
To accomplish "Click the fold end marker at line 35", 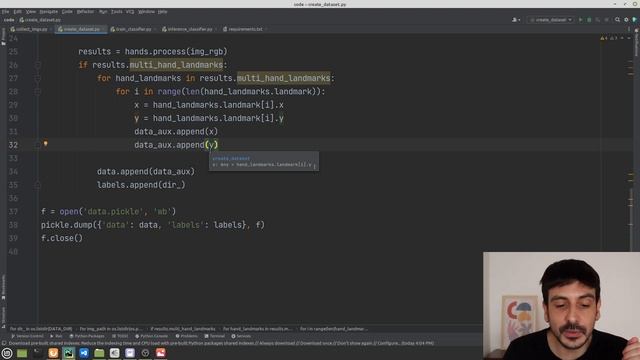I will coord(38,185).
